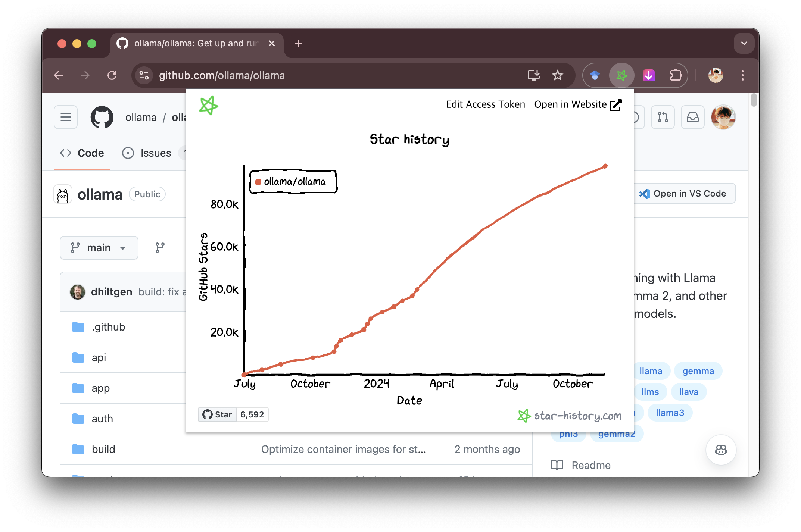Viewport: 801px width, 532px height.
Task: Click the install app icon in address bar
Action: (x=533, y=76)
